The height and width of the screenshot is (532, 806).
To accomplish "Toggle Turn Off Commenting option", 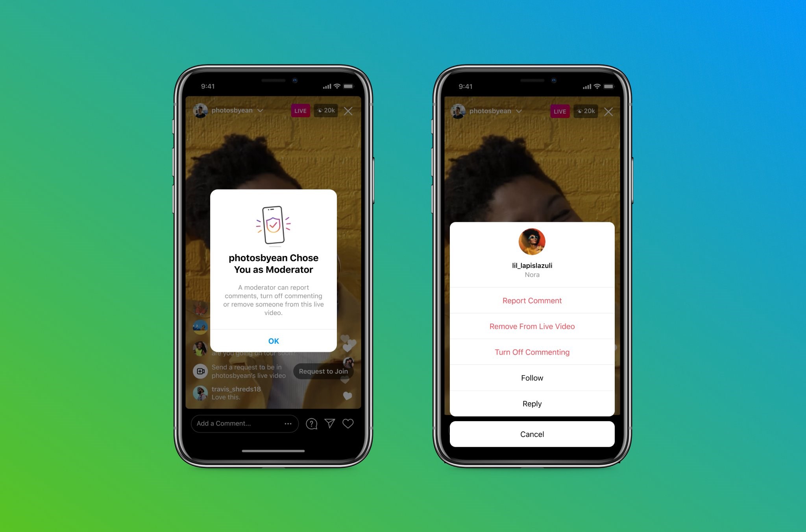I will (x=531, y=352).
